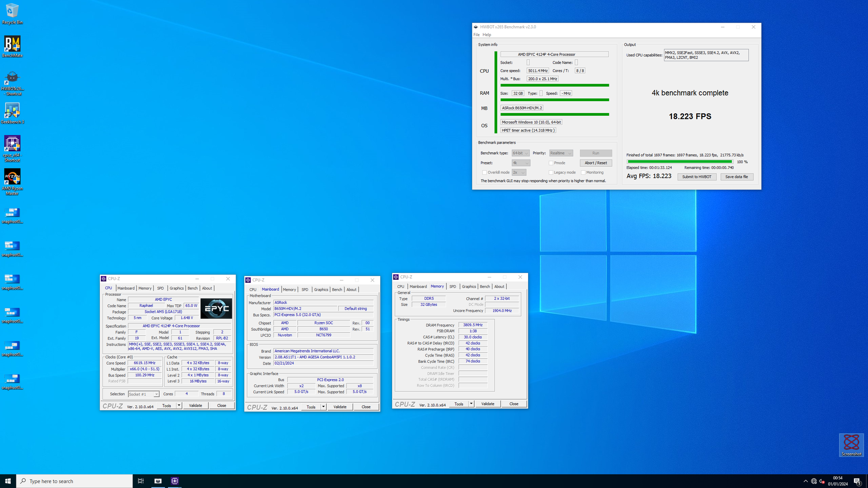Open the Memory tab in the CPU-Z Mainboard window
This screenshot has width=868, height=488.
click(x=289, y=290)
